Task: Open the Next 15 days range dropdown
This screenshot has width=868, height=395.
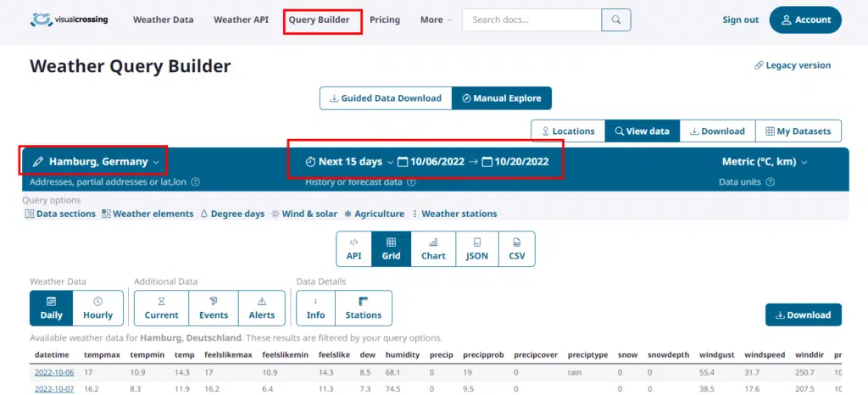Action: coord(349,162)
